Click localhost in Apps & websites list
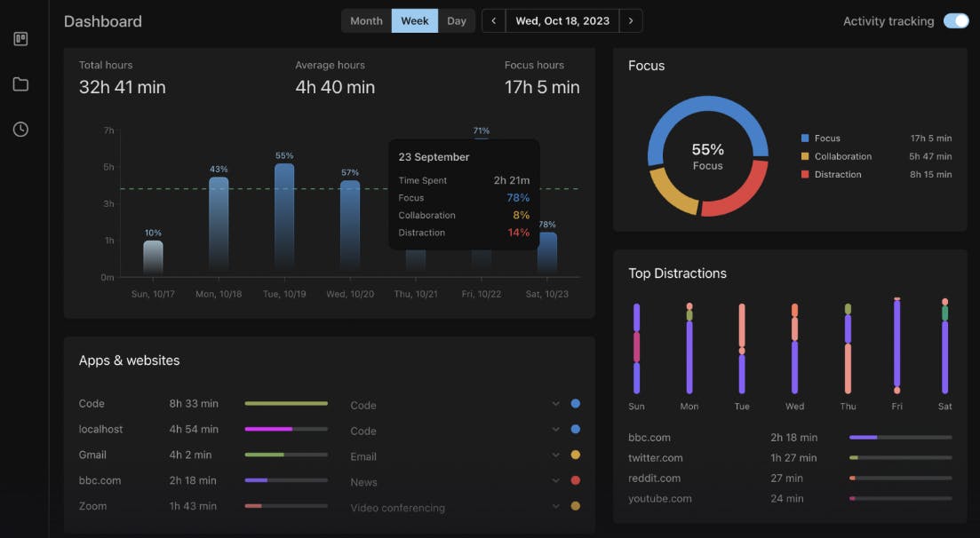The image size is (980, 538). point(100,430)
